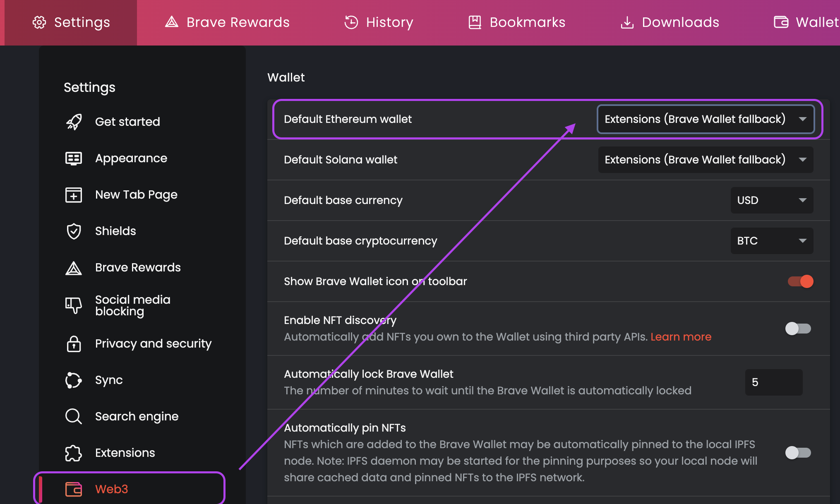This screenshot has width=840, height=504.
Task: Click the rocket icon beside Get started
Action: [x=74, y=122]
